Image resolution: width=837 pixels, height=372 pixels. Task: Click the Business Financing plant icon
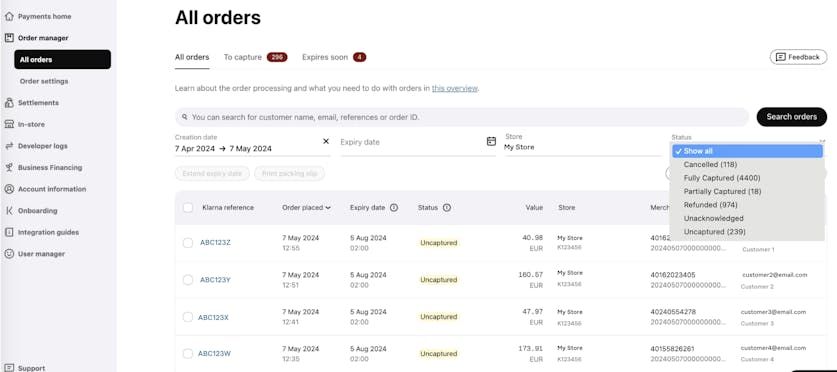(9, 168)
